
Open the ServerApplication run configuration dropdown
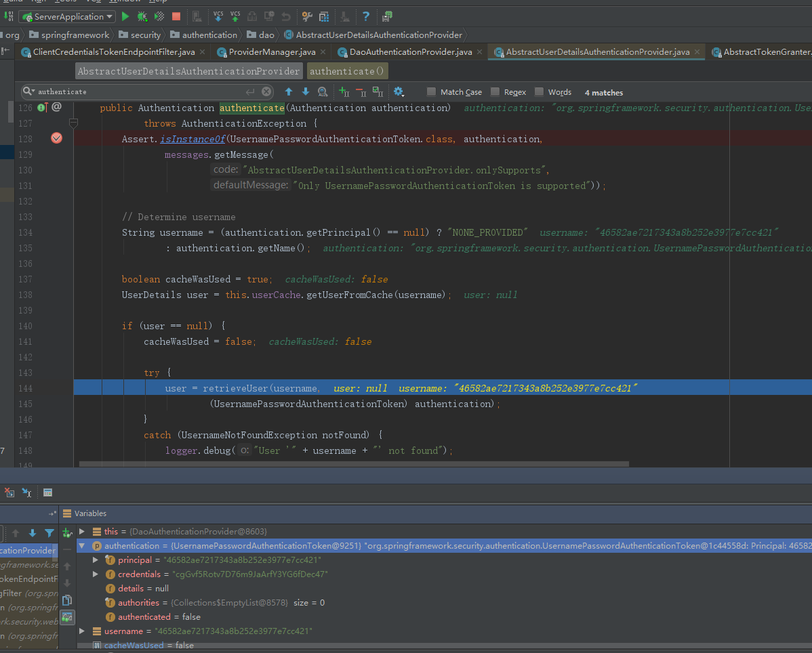[x=68, y=16]
